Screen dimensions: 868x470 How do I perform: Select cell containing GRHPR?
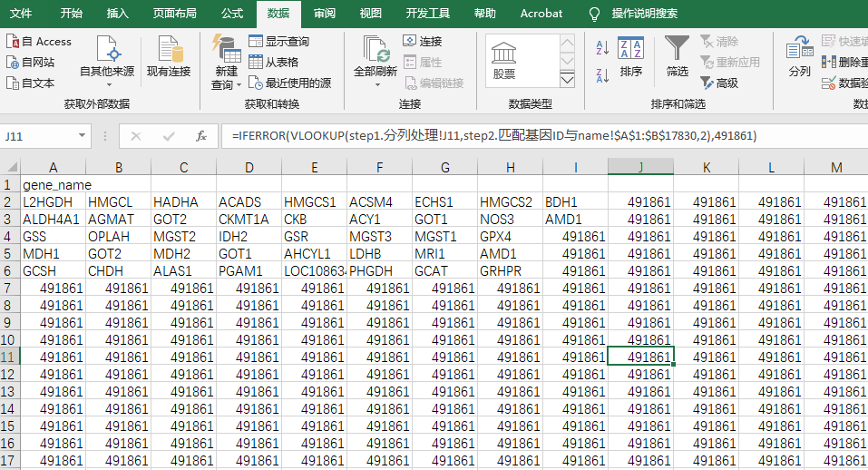[x=511, y=270]
